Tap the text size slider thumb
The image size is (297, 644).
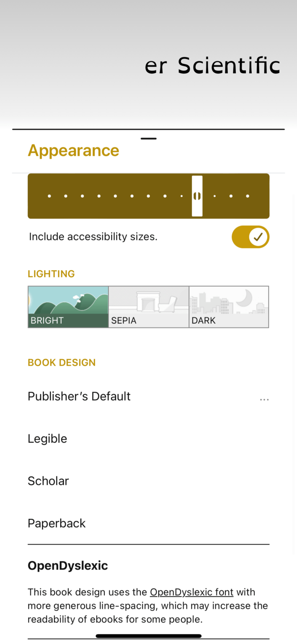[x=197, y=195]
